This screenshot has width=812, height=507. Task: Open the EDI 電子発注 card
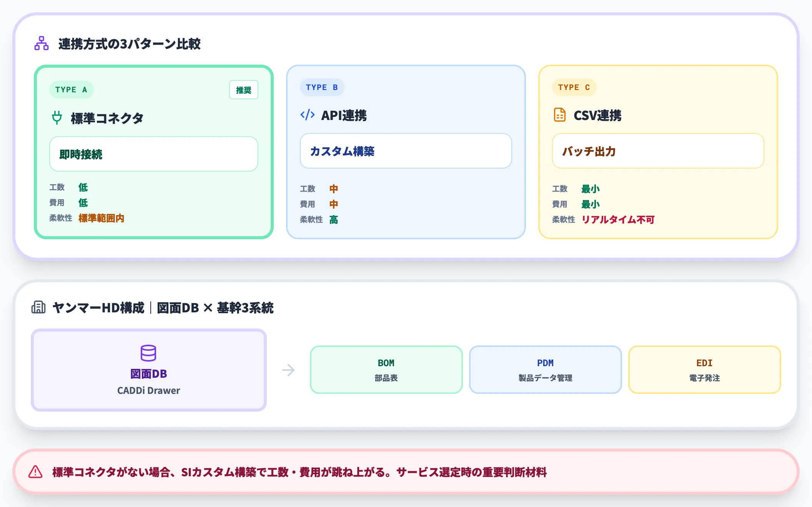[x=704, y=370]
